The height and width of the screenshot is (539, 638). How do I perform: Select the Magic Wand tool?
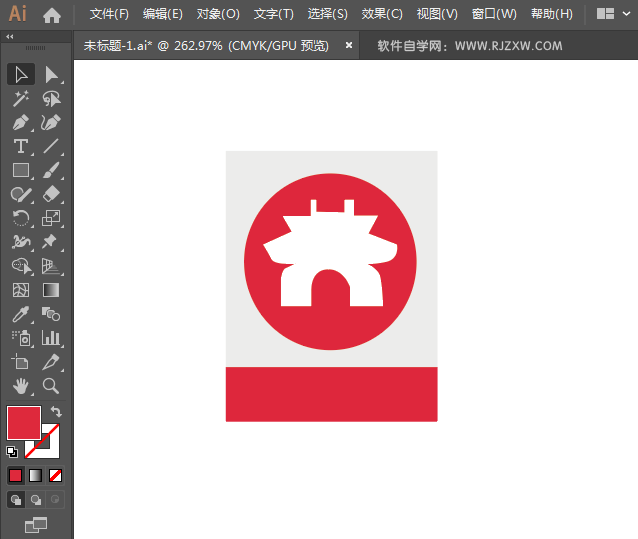point(21,98)
